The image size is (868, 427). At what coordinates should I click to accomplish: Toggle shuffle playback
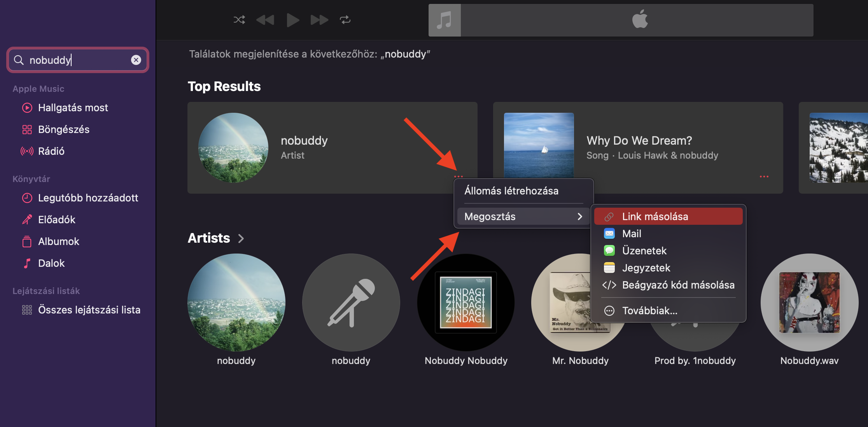pos(239,20)
